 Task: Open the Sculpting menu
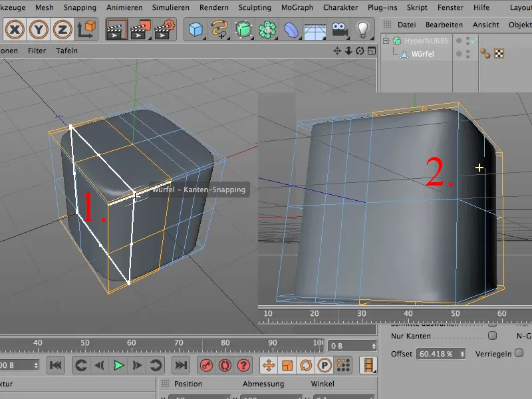pos(255,7)
